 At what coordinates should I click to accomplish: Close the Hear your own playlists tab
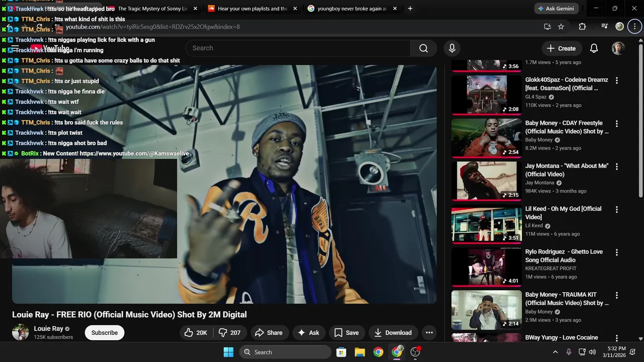(x=295, y=9)
